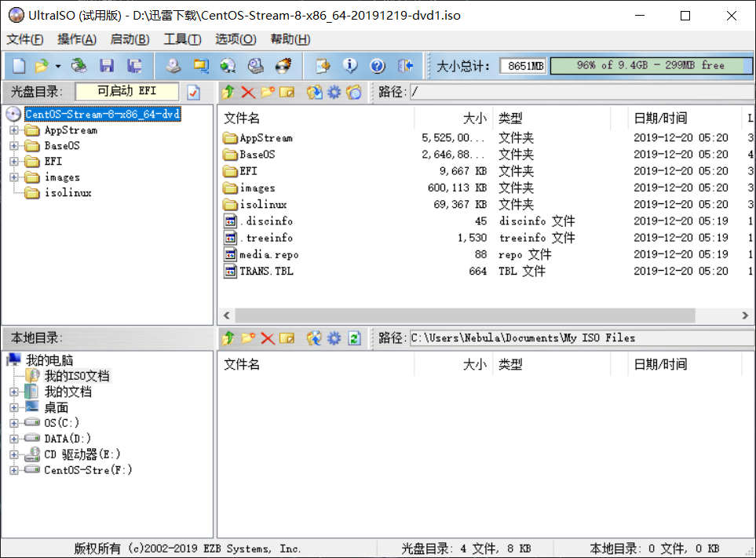Click the disc with green arrow toolbar icon
Image resolution: width=756 pixels, height=558 pixels.
point(228,66)
